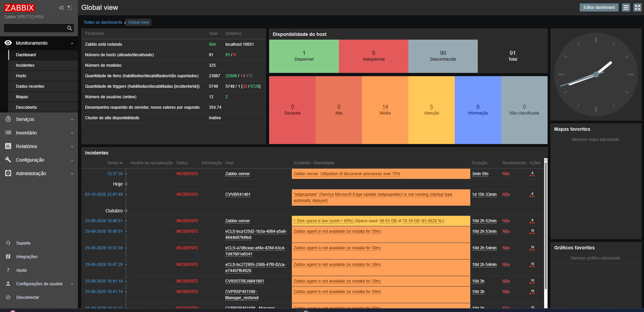
Task: Click the Monitoramento eye icon
Action: tap(8, 43)
